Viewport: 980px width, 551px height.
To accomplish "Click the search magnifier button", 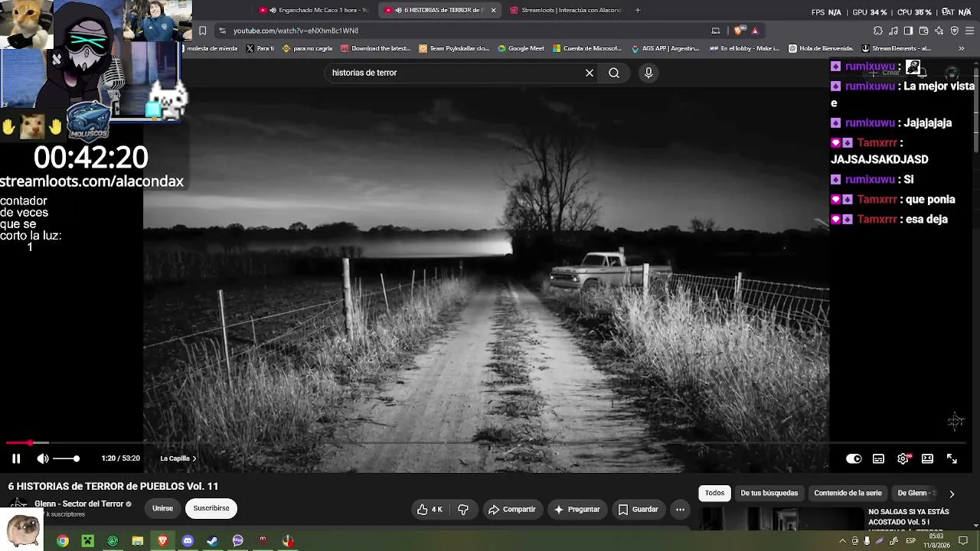I will point(614,73).
